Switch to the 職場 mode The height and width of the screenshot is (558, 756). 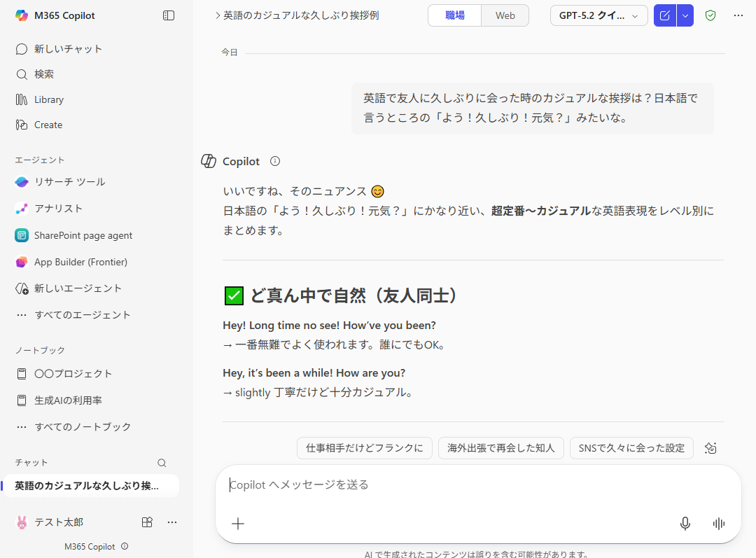click(455, 15)
